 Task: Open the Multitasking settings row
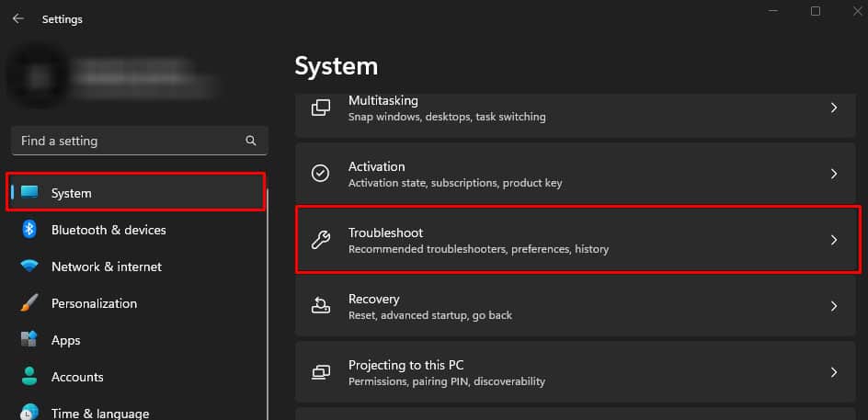pos(576,115)
